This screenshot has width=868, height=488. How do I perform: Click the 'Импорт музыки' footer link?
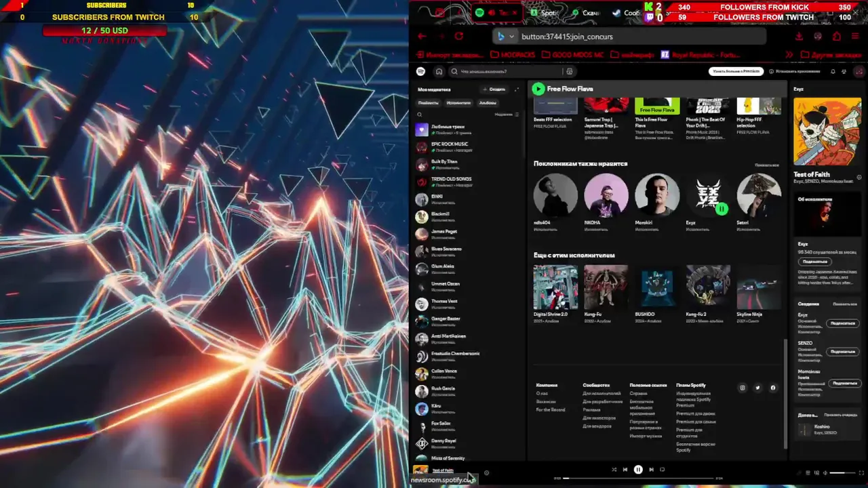coord(645,435)
